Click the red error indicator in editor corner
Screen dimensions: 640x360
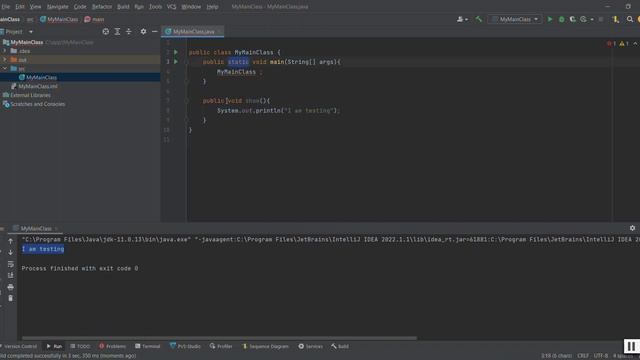(x=611, y=44)
